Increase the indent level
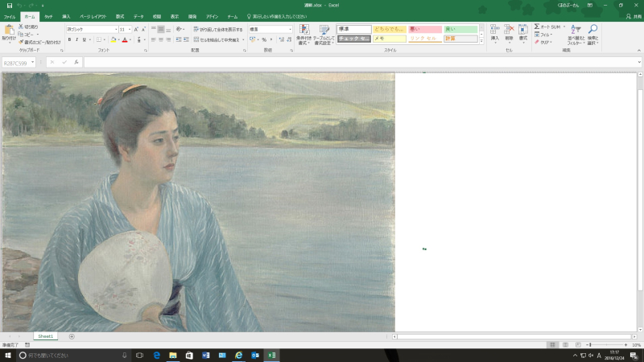 (x=186, y=39)
